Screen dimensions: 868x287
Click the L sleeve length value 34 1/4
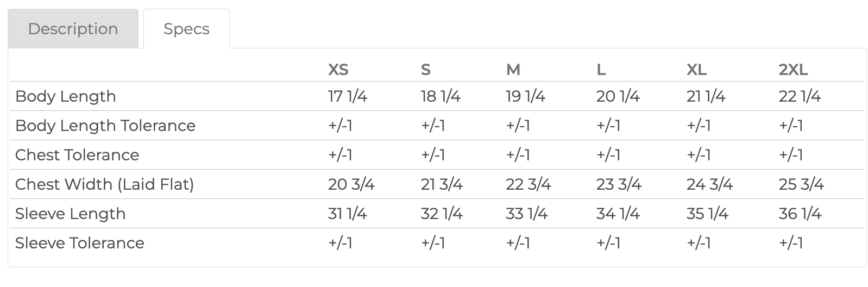[x=618, y=214]
